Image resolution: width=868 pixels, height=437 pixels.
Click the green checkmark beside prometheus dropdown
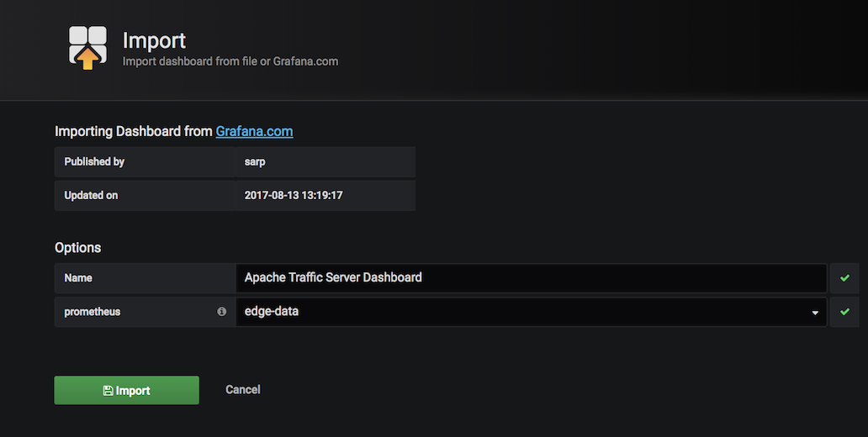[844, 312]
